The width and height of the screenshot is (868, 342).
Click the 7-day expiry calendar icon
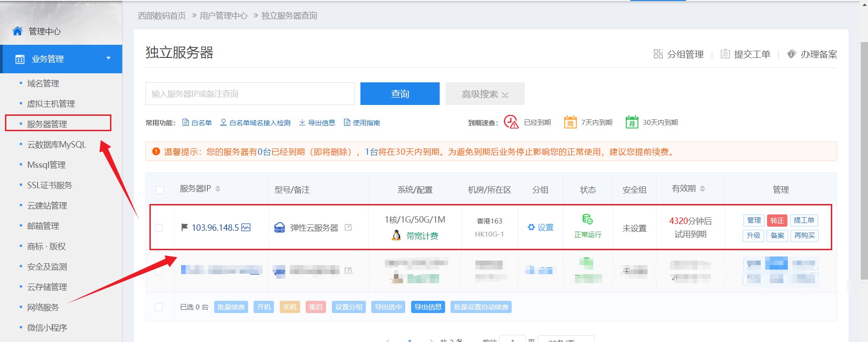(x=570, y=122)
